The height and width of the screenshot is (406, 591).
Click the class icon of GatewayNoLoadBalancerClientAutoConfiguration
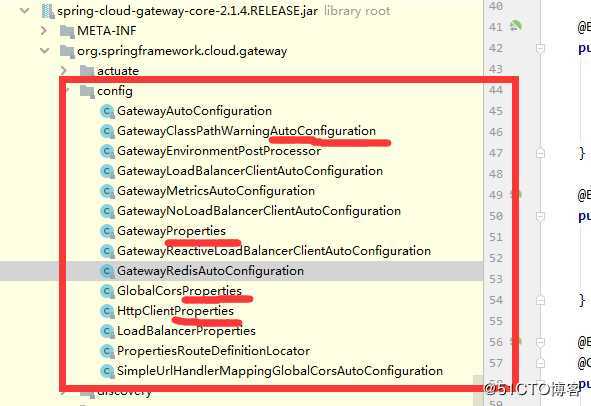point(107,211)
